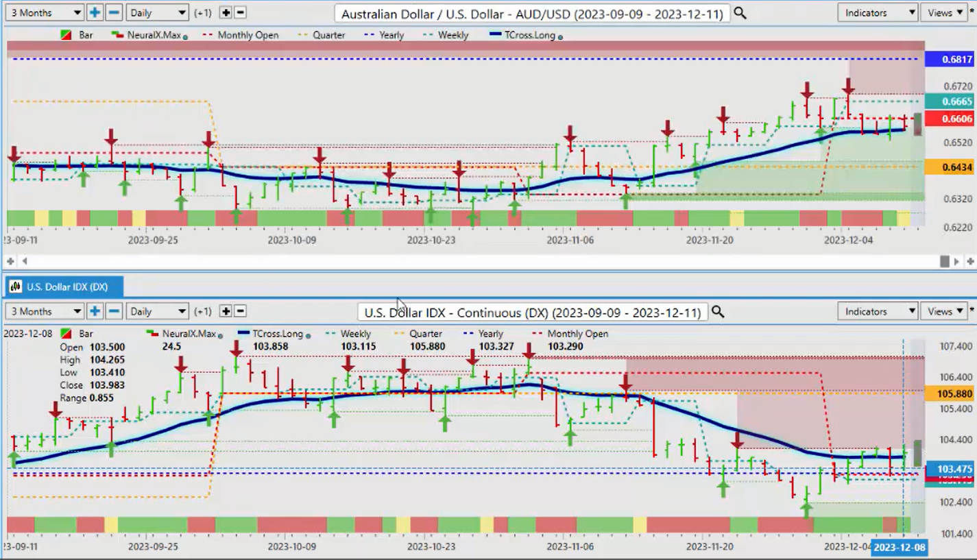Zoom out with AUD/USD blue minus button
Screen dimensions: 977x560
[x=114, y=12]
